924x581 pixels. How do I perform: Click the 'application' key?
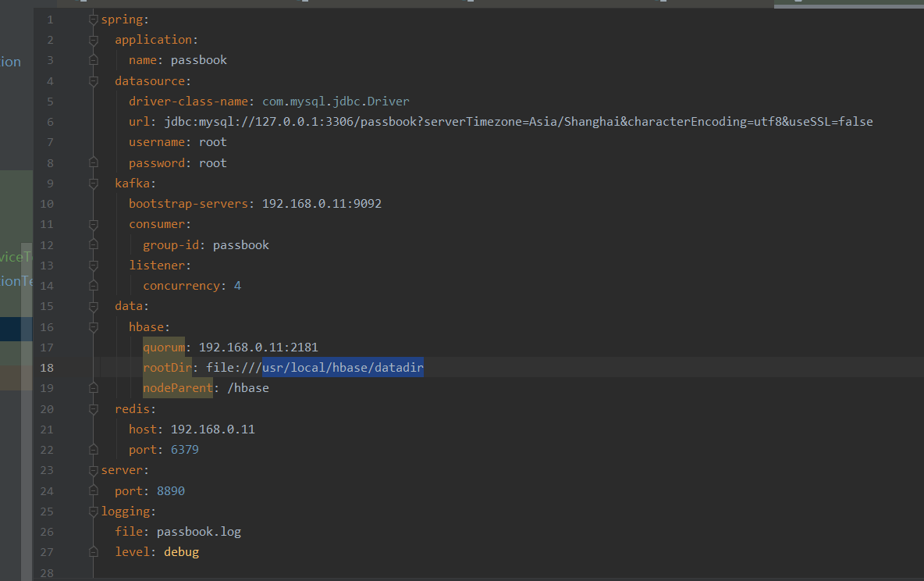[153, 40]
